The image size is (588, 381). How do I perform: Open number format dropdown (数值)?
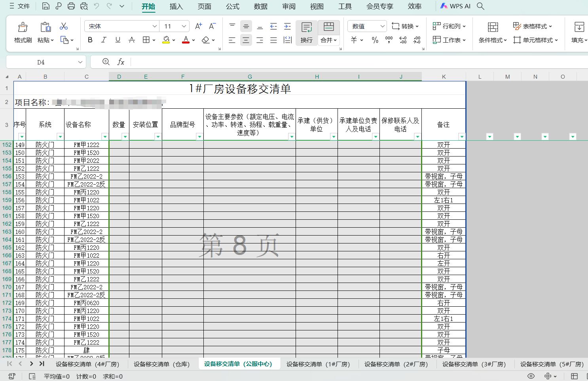pos(382,26)
